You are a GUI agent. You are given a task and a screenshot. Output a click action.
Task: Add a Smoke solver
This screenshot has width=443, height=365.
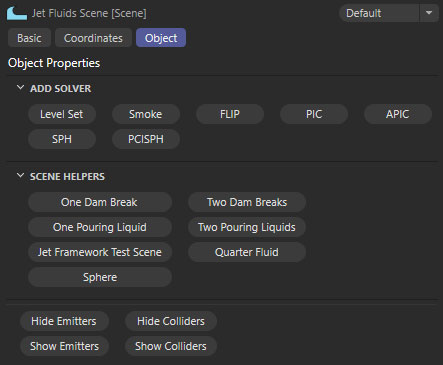146,114
